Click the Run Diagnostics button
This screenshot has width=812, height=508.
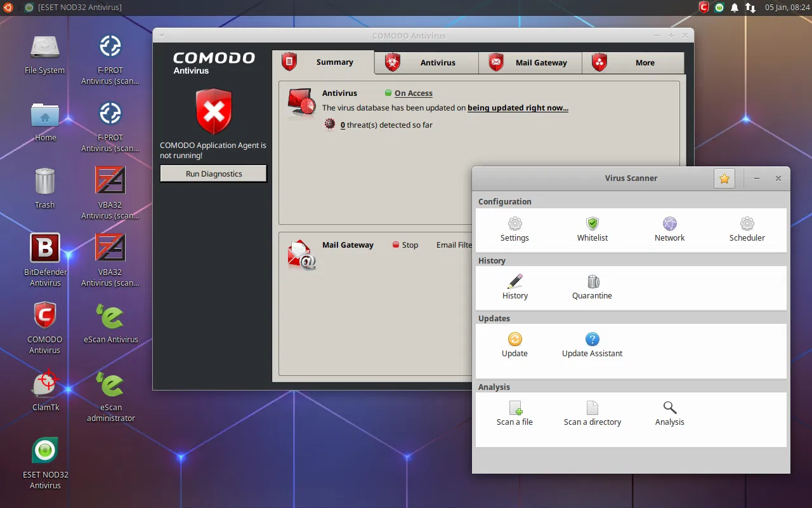click(214, 174)
